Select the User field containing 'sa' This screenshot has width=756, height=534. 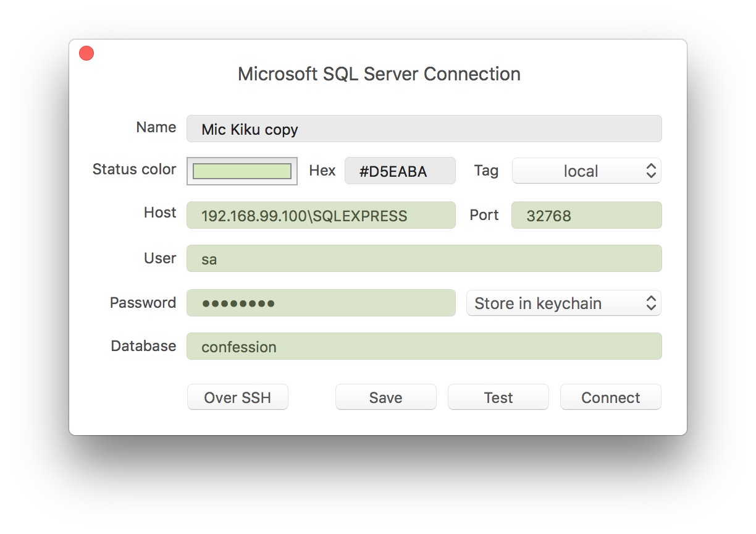[x=424, y=258]
